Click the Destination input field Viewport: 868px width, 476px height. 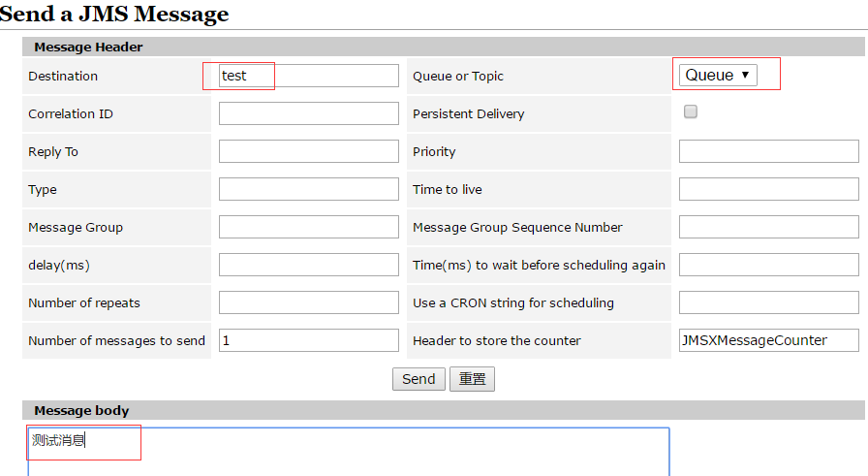point(308,76)
